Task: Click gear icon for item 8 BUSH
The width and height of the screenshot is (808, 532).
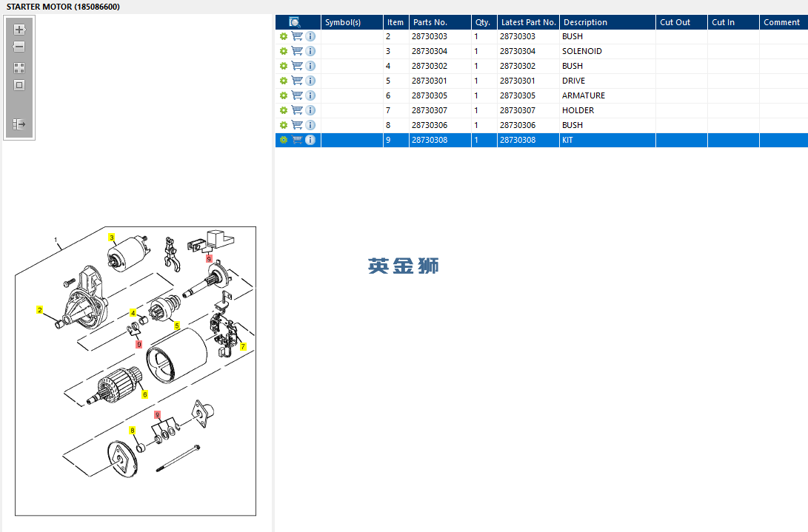Action: pos(284,125)
